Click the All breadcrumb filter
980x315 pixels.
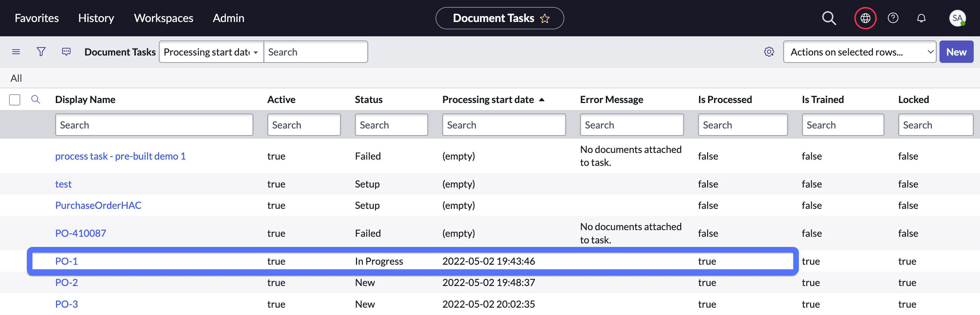(16, 78)
